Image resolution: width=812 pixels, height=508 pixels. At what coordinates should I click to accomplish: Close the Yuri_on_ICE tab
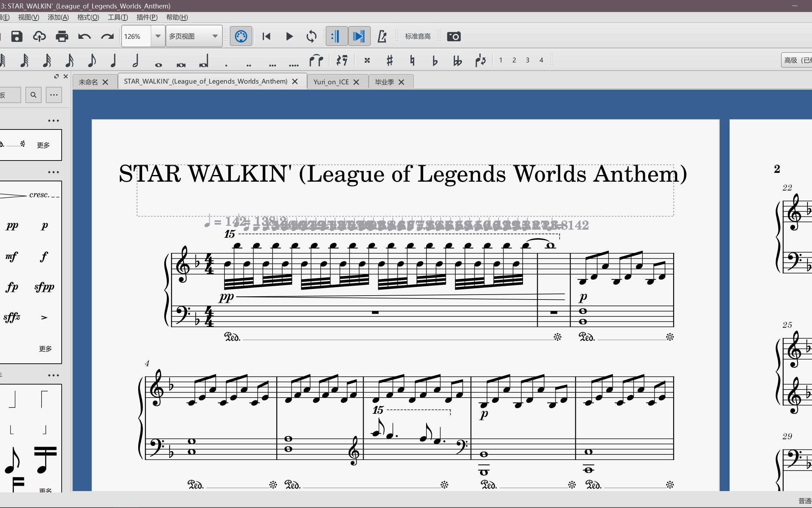point(356,82)
